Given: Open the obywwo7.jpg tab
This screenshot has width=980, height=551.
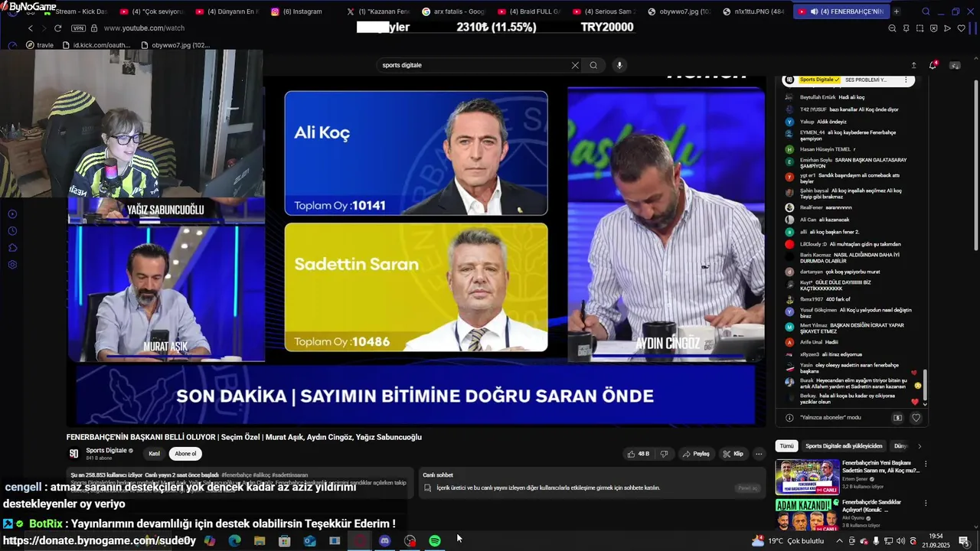Looking at the screenshot, I should click(x=678, y=11).
